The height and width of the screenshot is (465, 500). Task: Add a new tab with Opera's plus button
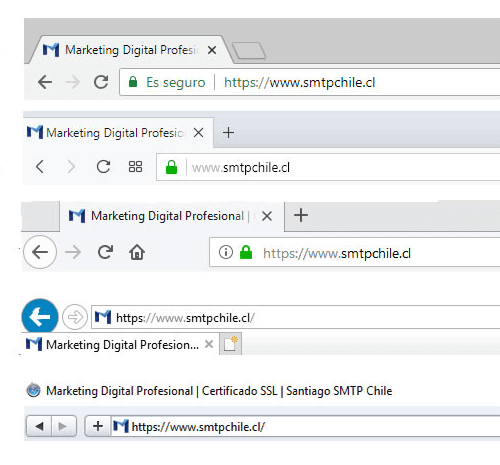tap(228, 133)
